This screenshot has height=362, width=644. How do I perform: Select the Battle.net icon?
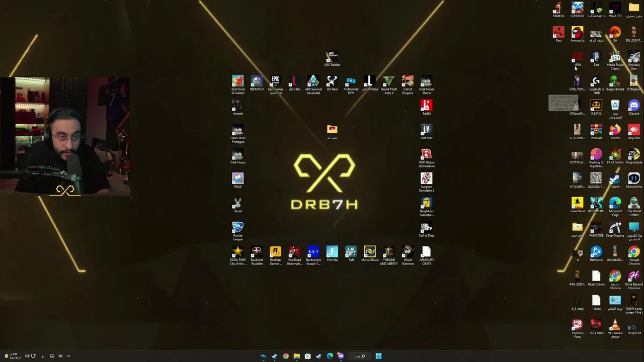click(x=596, y=254)
